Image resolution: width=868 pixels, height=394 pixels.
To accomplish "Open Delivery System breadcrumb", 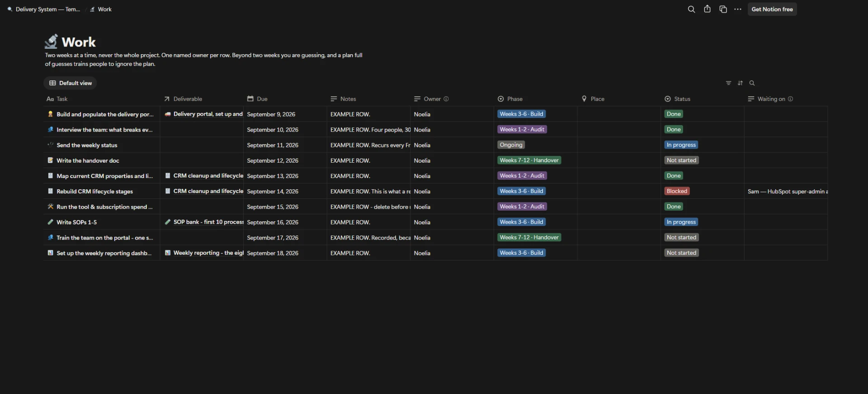I will coord(43,9).
